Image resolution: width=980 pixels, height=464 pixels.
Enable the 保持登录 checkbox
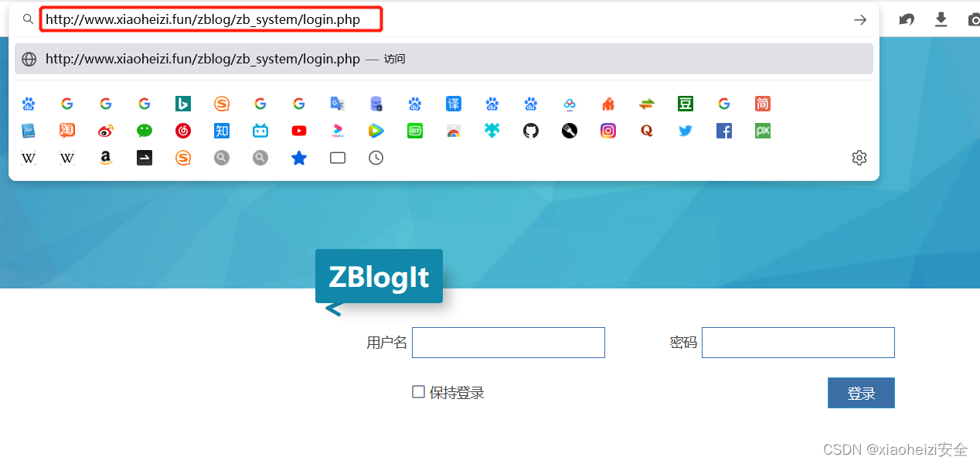coord(418,392)
